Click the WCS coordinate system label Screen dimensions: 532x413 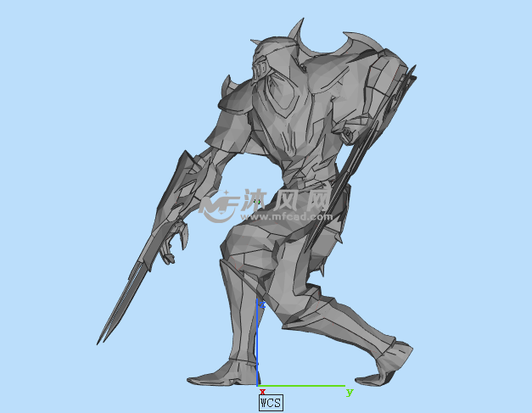[x=270, y=402]
